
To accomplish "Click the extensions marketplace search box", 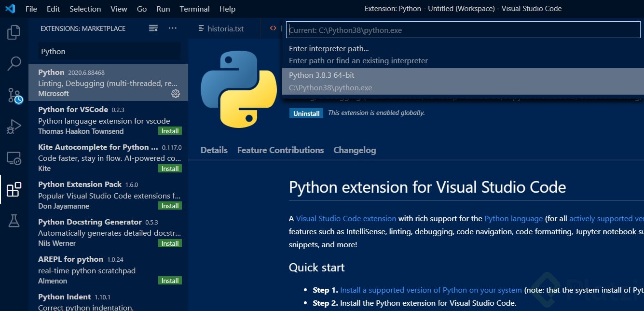I will 108,51.
